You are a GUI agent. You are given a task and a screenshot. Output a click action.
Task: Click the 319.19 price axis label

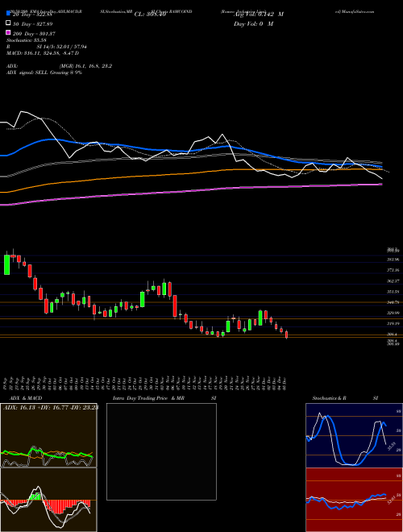point(393,324)
